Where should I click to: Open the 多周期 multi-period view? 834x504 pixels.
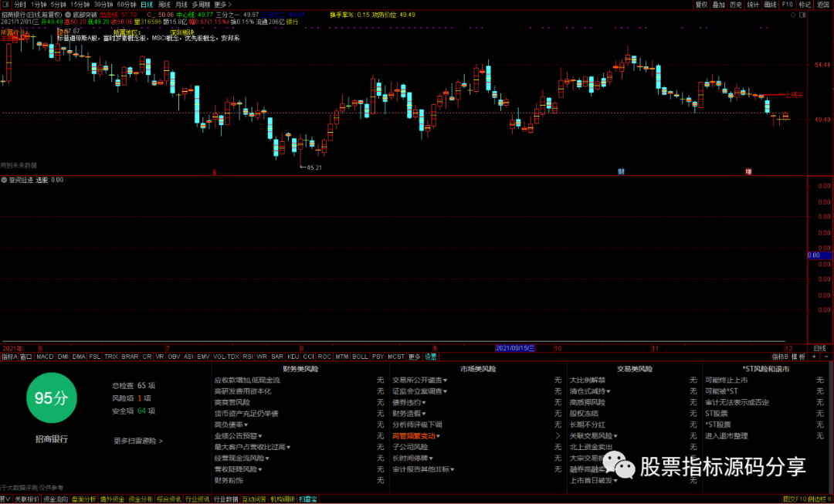tap(201, 5)
